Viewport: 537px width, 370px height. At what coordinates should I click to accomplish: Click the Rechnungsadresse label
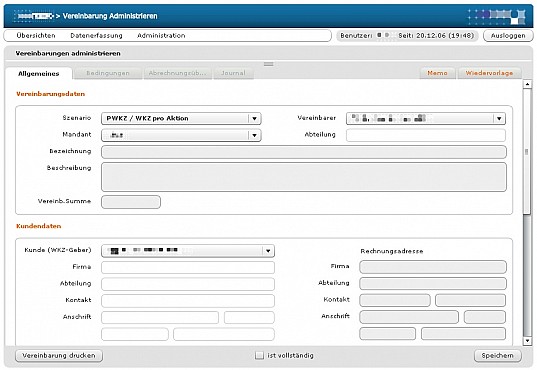point(391,251)
